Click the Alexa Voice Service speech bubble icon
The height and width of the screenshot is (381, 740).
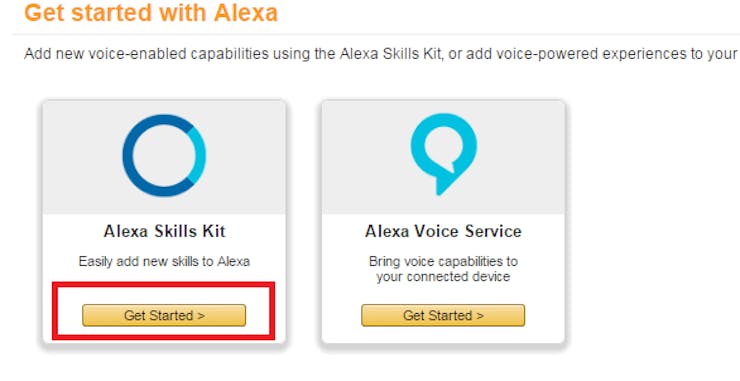tap(443, 154)
